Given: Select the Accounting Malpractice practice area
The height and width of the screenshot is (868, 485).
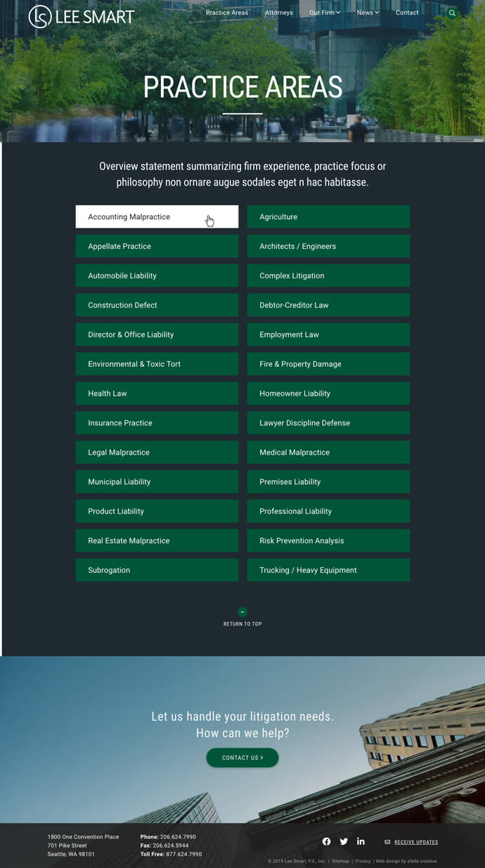Looking at the screenshot, I should pyautogui.click(x=157, y=216).
